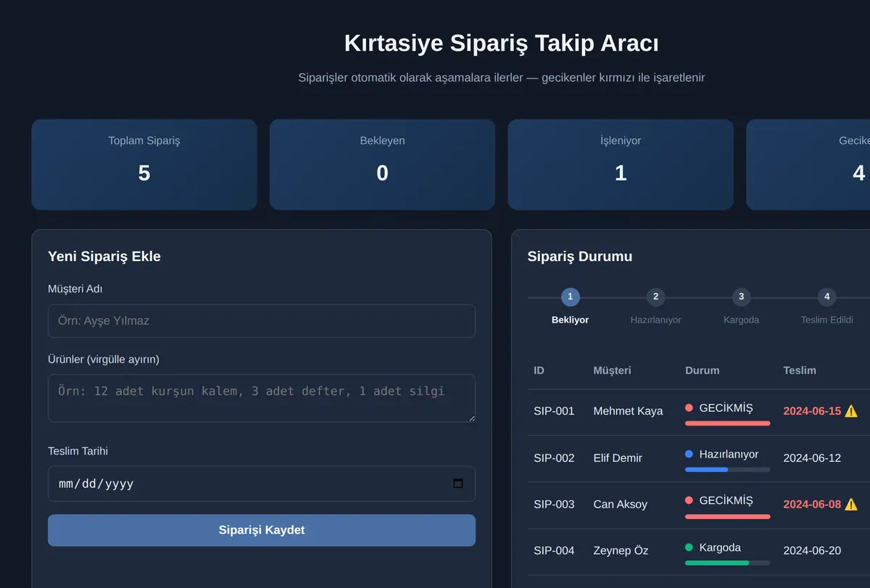Select step 4 Teslim Edildi circle
This screenshot has width=870, height=588.
(826, 297)
